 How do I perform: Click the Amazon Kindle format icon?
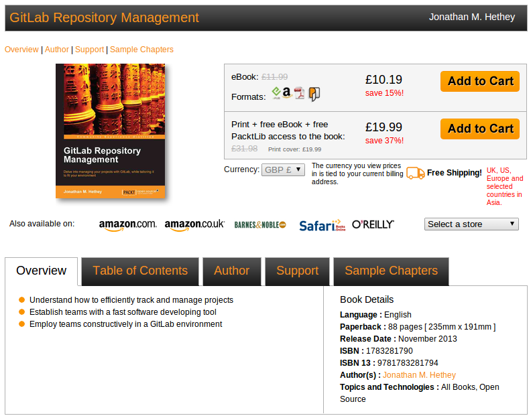(287, 92)
